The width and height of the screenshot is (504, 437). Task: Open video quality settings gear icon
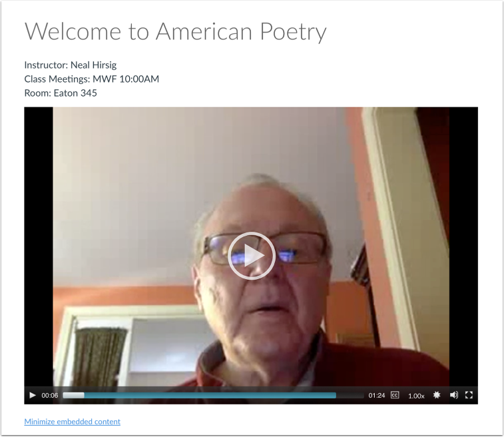437,395
